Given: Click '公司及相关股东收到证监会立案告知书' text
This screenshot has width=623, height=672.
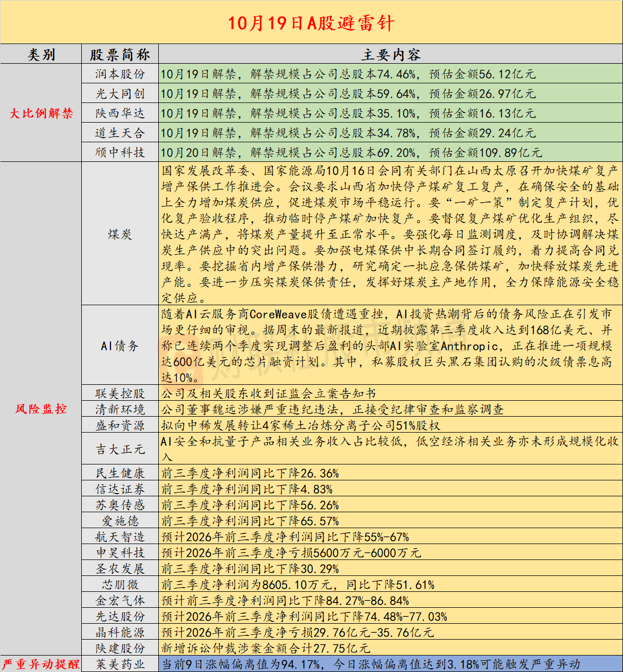Looking at the screenshot, I should coord(269,393).
